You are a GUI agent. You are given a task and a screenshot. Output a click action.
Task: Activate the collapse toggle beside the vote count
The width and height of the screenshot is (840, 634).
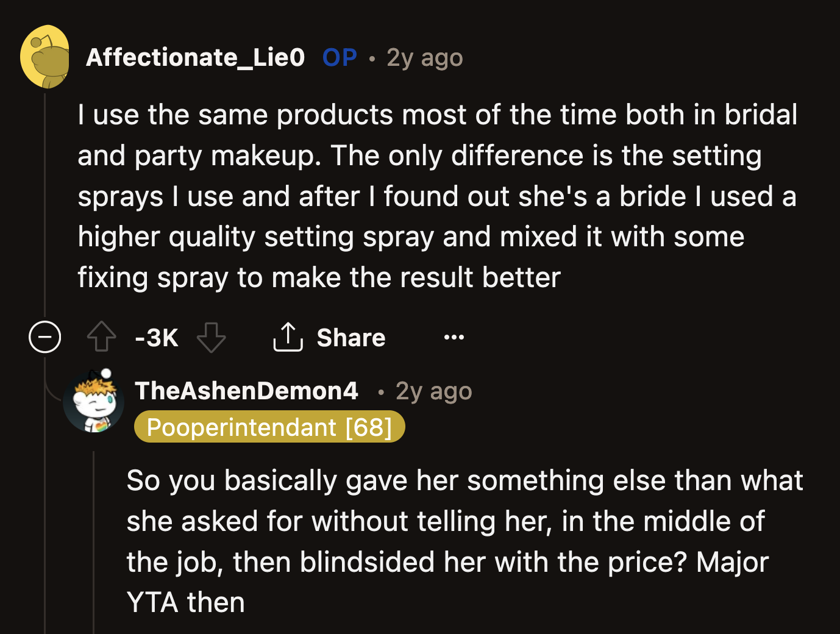click(45, 337)
